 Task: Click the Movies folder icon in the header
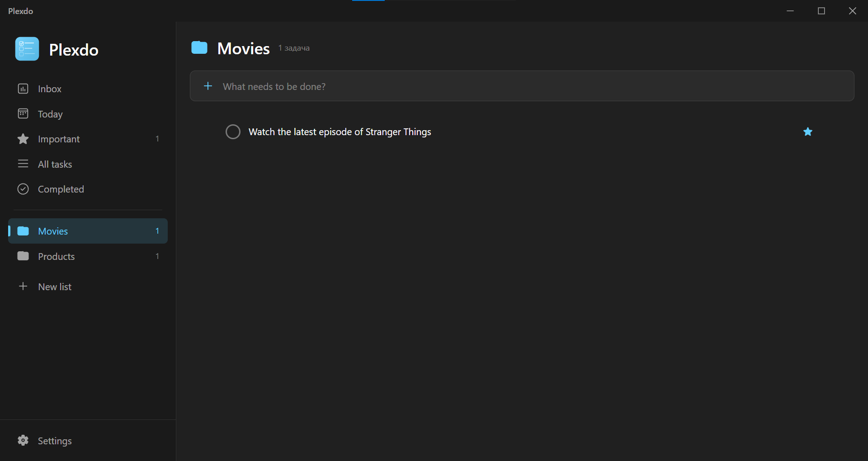[199, 47]
